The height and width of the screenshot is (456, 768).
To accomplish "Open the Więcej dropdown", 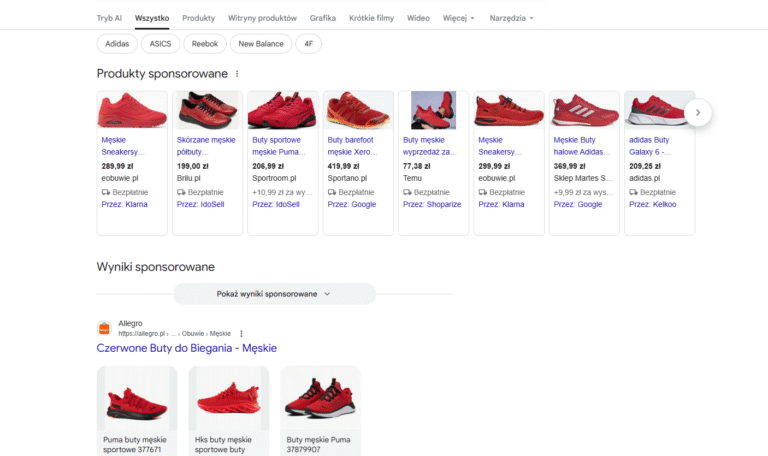I will click(459, 18).
